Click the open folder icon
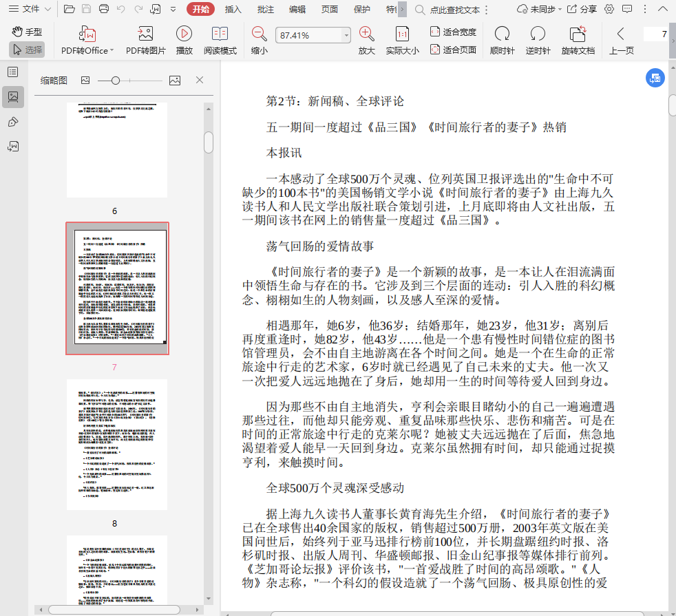Image resolution: width=676 pixels, height=616 pixels. tap(69, 9)
